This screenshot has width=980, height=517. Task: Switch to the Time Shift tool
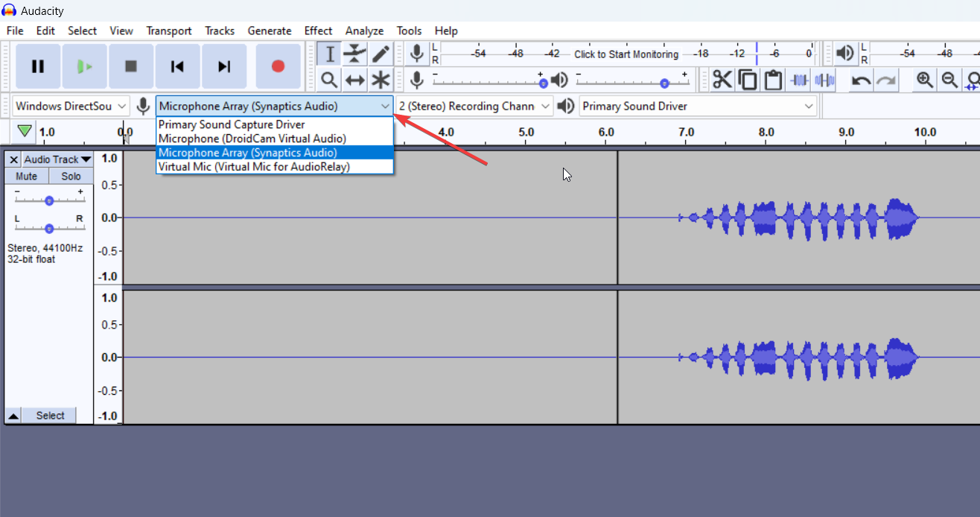coord(355,80)
